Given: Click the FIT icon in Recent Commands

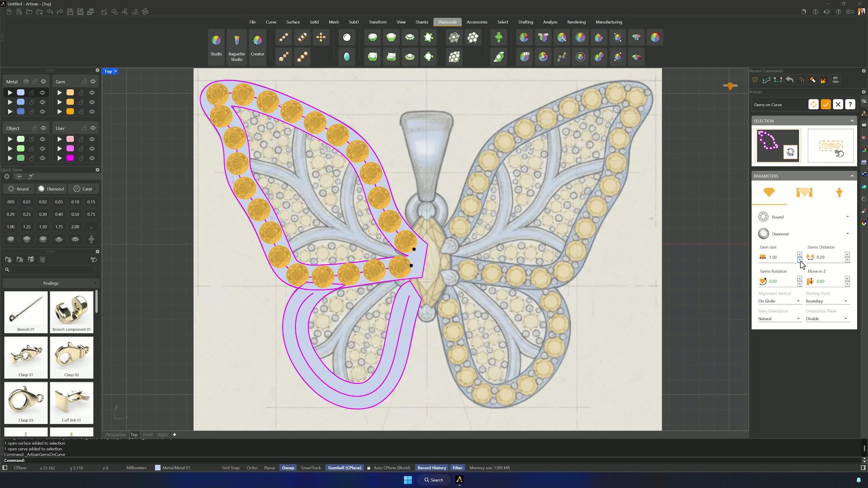Looking at the screenshot, I should (x=836, y=80).
